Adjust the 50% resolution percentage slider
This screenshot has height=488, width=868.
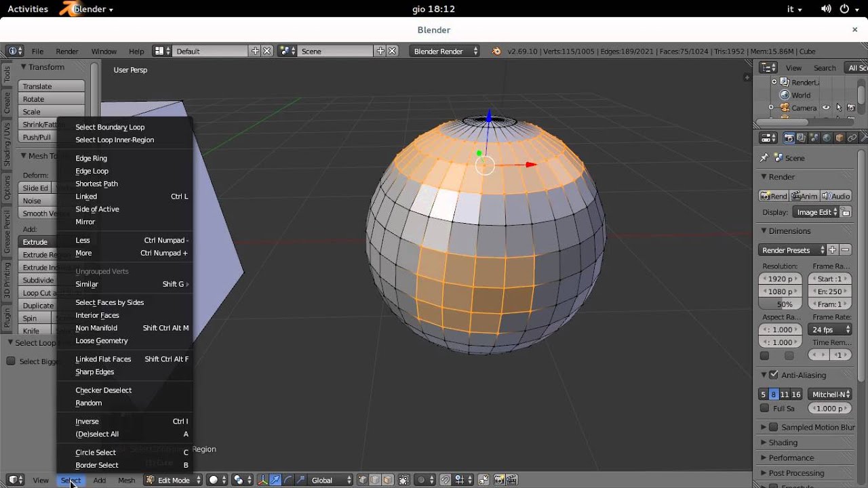pos(780,304)
